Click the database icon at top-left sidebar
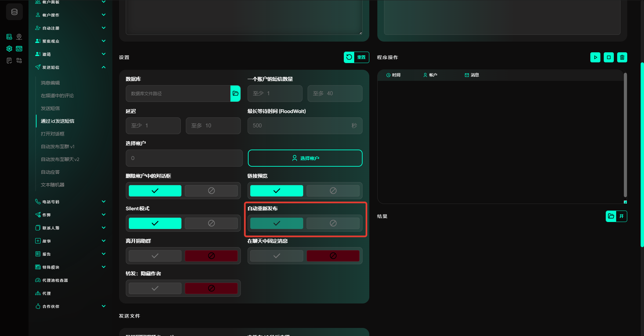 (x=14, y=12)
